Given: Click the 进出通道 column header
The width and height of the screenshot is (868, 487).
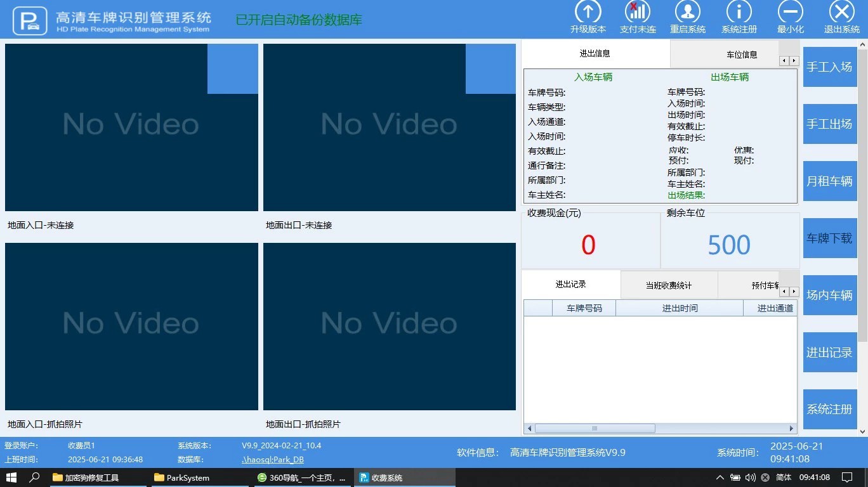Looking at the screenshot, I should (x=770, y=308).
